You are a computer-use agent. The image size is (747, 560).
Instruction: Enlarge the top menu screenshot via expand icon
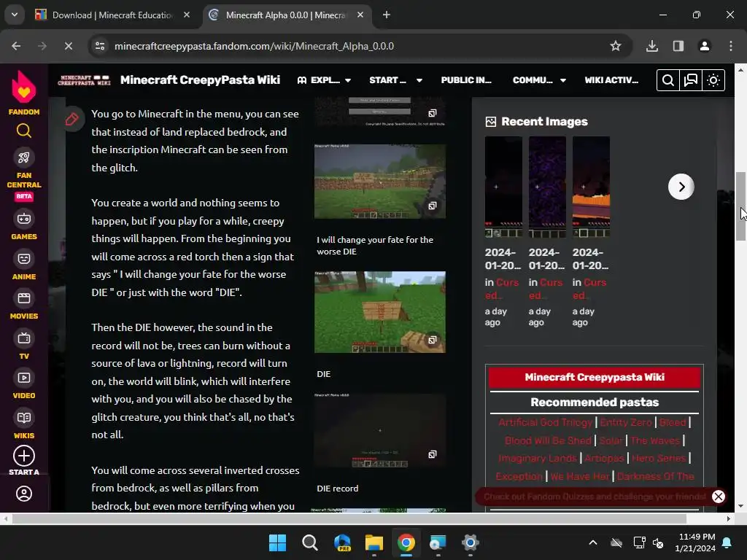432,113
